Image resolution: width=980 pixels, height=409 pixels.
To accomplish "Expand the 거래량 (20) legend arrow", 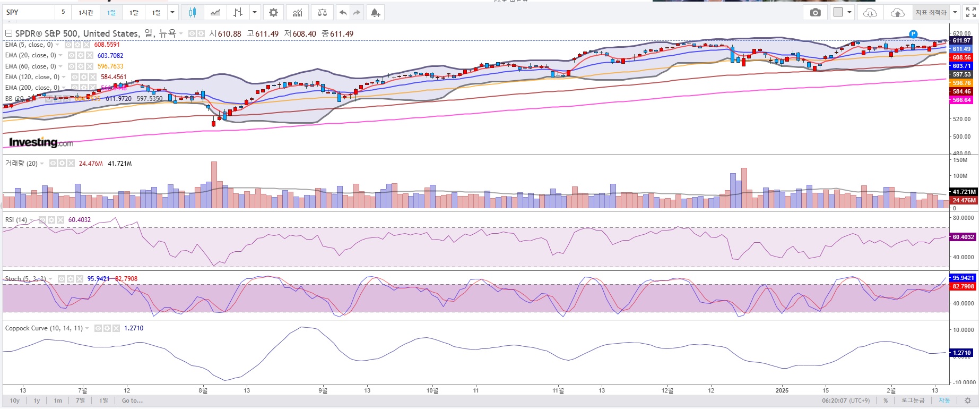I will (x=42, y=164).
